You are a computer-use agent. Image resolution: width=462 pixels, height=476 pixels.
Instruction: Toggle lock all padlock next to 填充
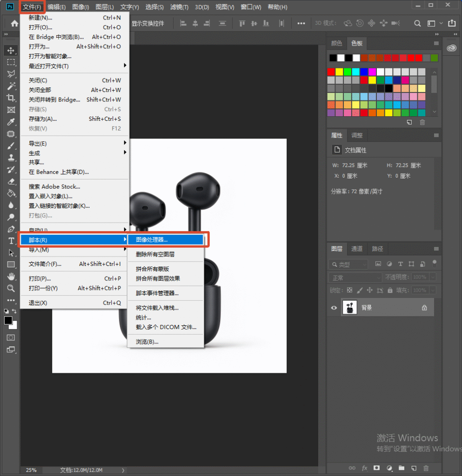pos(390,290)
